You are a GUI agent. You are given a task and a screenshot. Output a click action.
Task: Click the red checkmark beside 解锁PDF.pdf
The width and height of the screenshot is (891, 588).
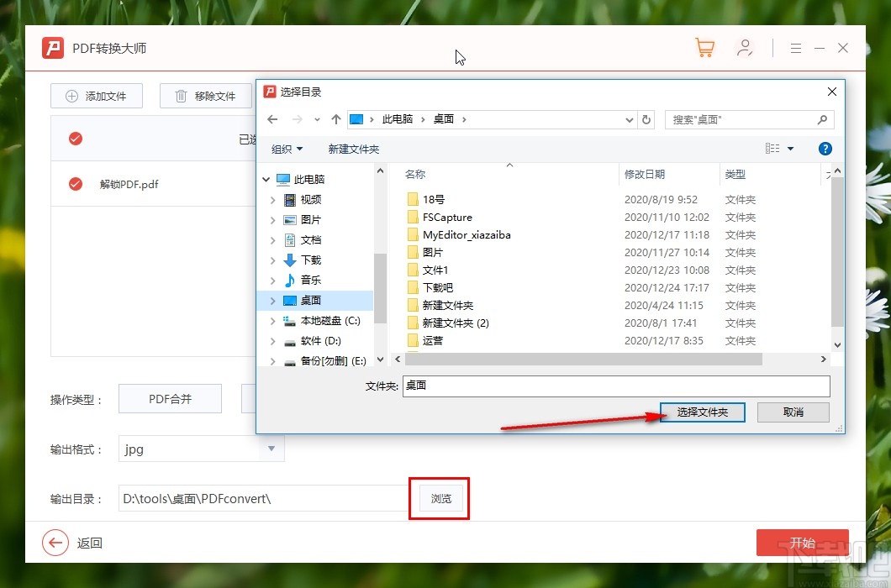pyautogui.click(x=75, y=184)
